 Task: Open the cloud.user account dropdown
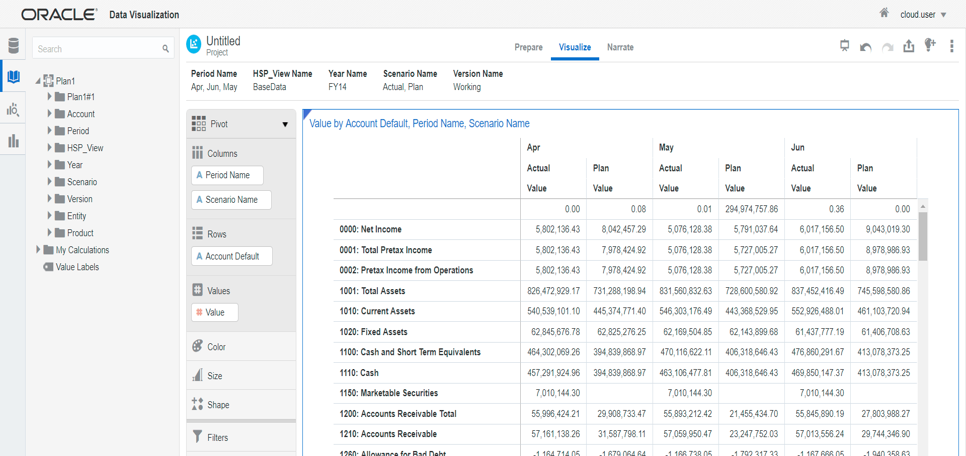[x=922, y=15]
